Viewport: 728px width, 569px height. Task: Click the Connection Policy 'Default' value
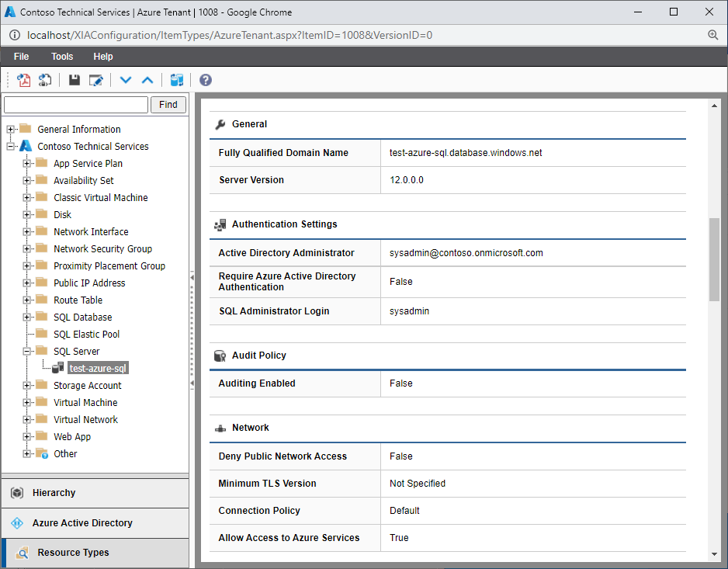[x=404, y=511]
